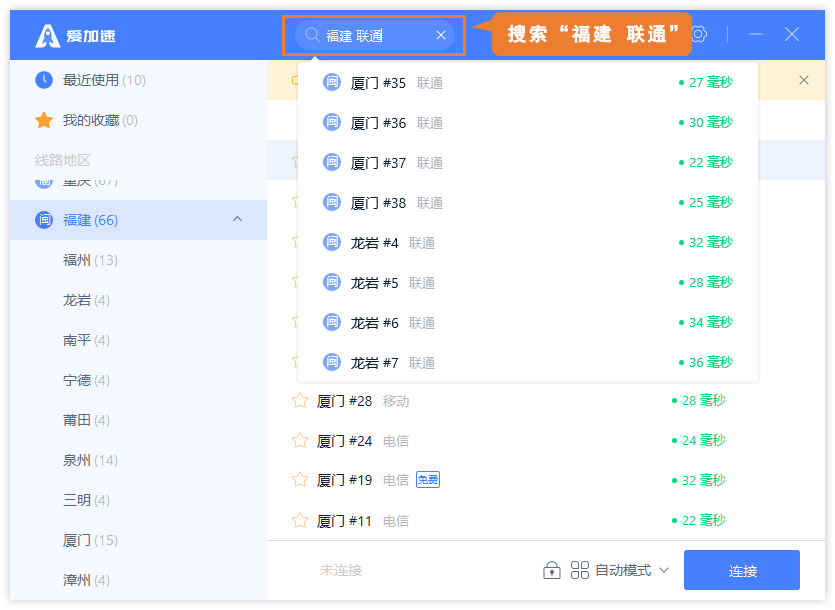Star the 厦门 #11 电信 line
Screen dimensions: 835x610
click(299, 521)
